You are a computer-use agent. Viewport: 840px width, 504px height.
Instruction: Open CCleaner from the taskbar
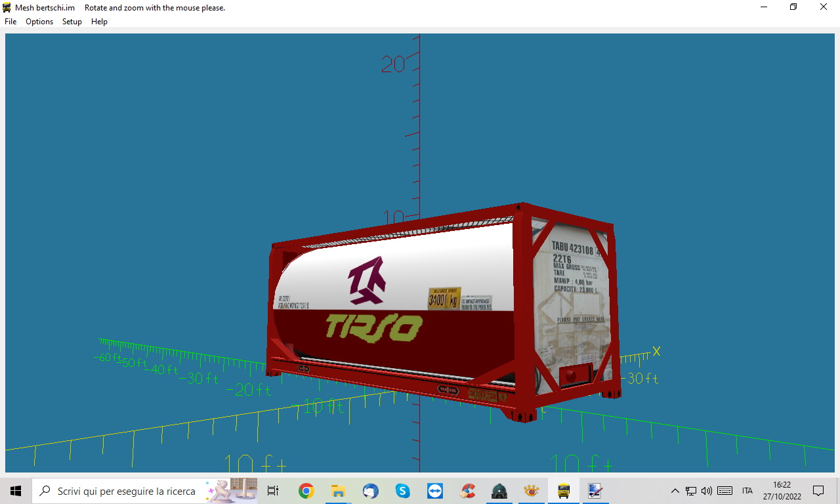[467, 491]
